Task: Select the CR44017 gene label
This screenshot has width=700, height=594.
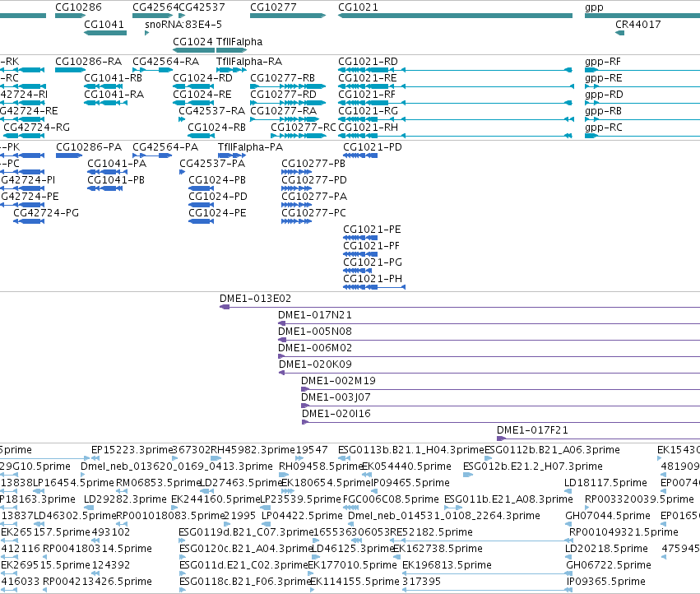Action: 638,25
